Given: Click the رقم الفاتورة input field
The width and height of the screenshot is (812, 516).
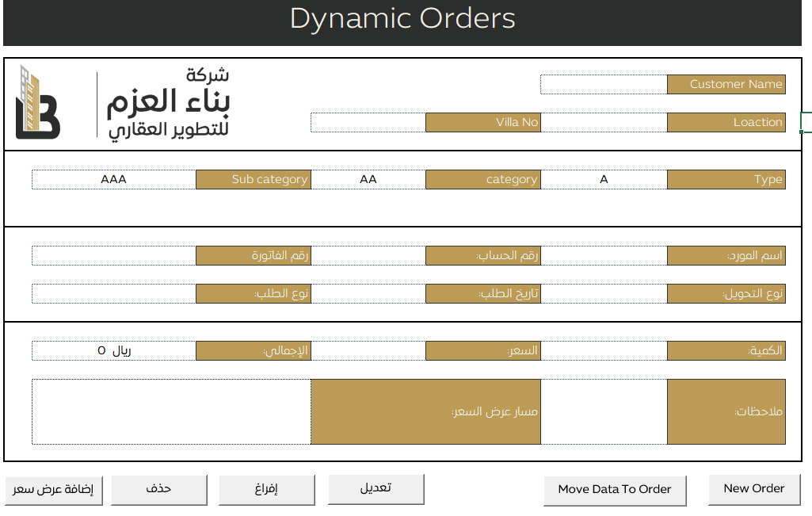Looking at the screenshot, I should click(114, 256).
